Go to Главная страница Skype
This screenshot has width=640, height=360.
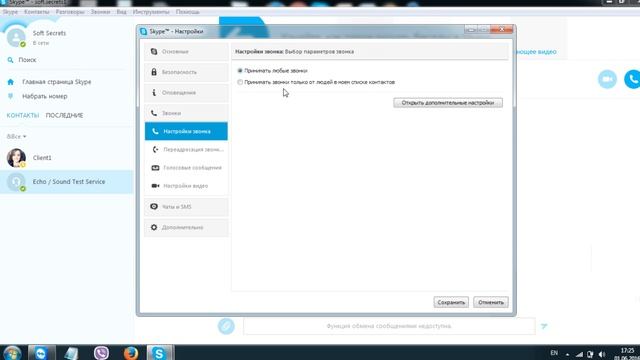pyautogui.click(x=57, y=82)
